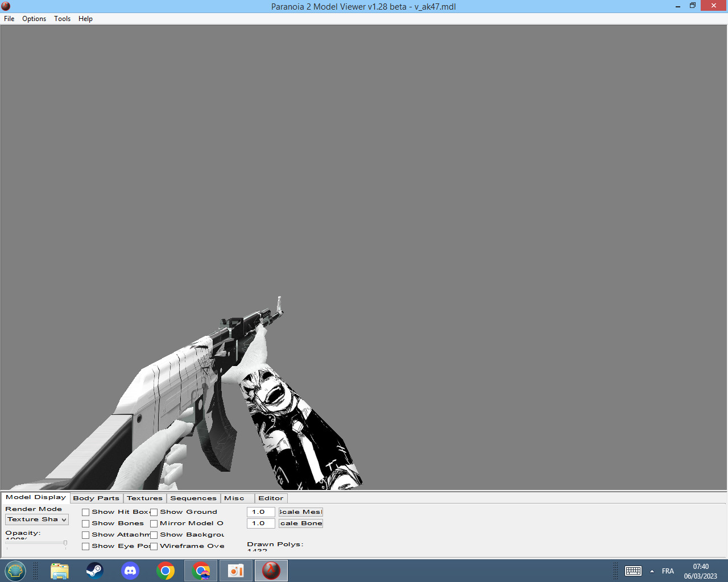
Task: Open the Options menu
Action: click(34, 19)
